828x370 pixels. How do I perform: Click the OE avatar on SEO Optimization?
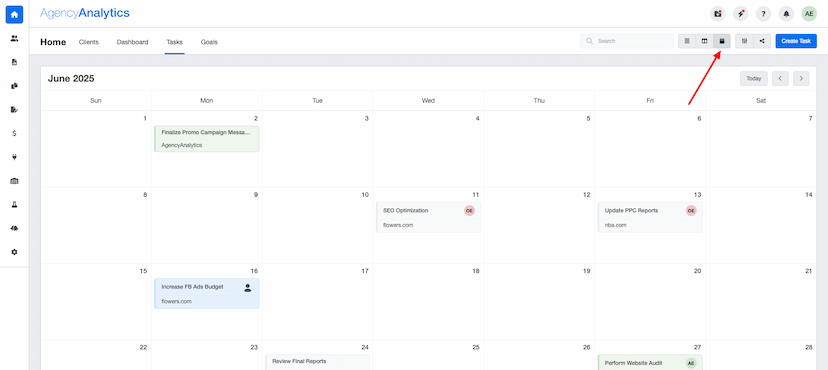(x=469, y=211)
